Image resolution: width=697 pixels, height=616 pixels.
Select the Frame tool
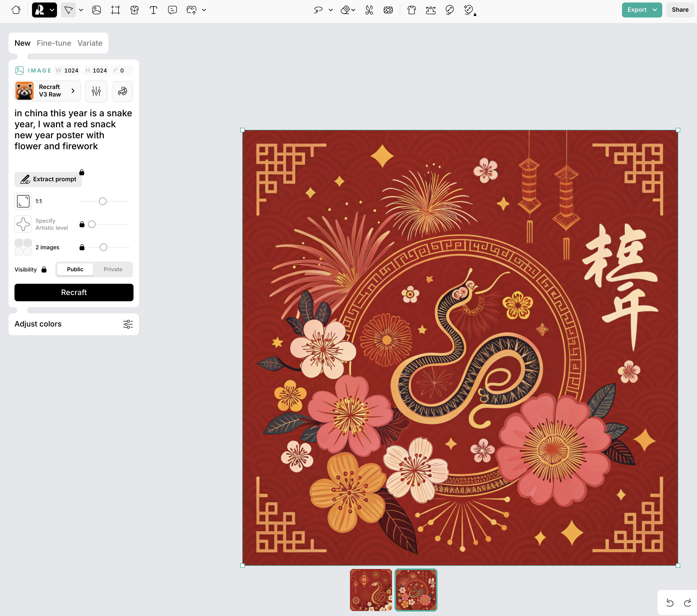(x=115, y=10)
